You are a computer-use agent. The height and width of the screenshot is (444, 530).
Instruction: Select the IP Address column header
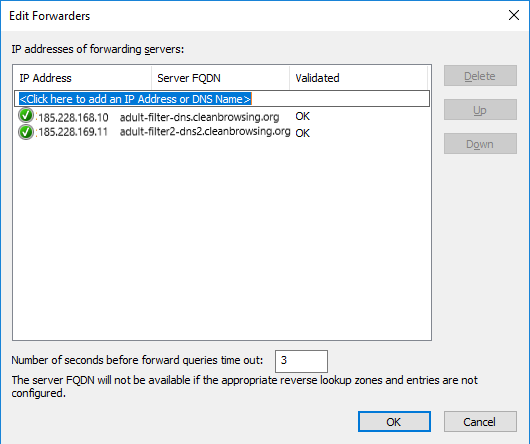[82, 78]
